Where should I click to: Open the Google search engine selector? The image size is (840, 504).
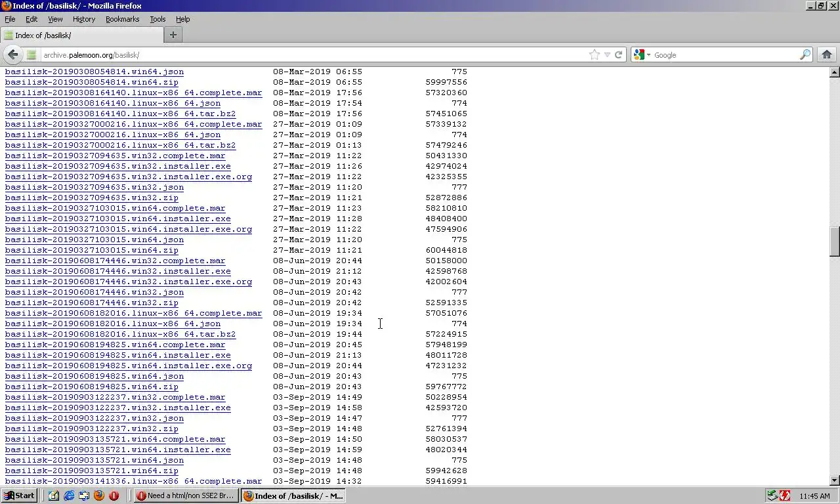(x=642, y=55)
